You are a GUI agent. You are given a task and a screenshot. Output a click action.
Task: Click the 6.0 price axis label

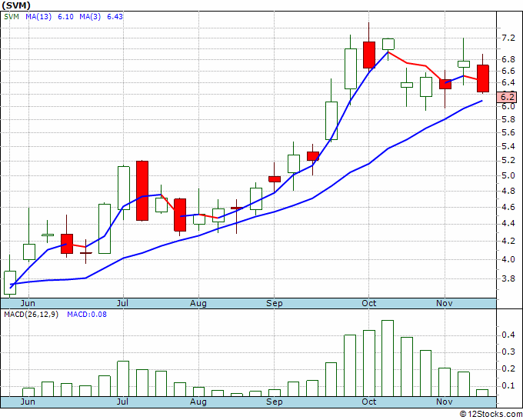508,107
